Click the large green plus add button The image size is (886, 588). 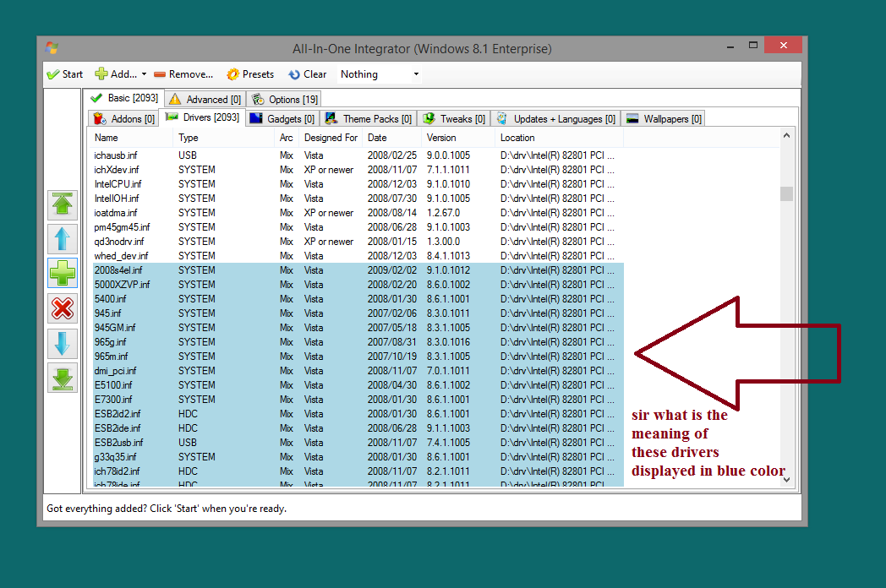tap(63, 274)
